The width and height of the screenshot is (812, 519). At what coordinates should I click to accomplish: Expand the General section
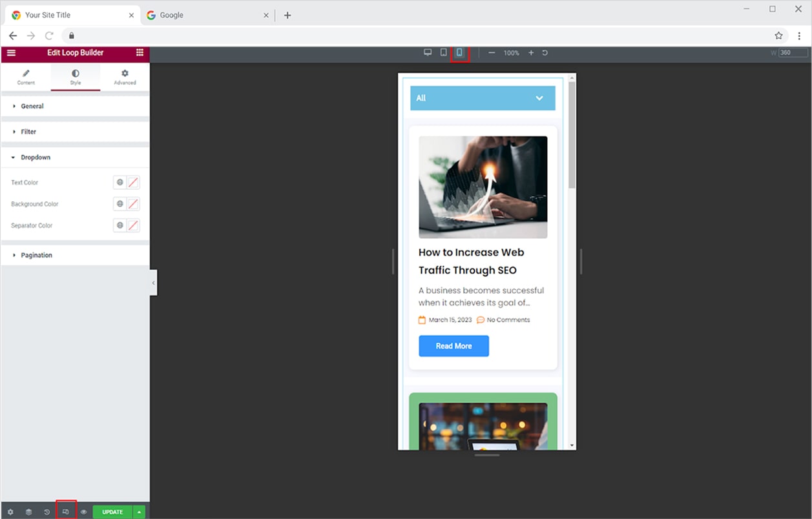coord(32,106)
